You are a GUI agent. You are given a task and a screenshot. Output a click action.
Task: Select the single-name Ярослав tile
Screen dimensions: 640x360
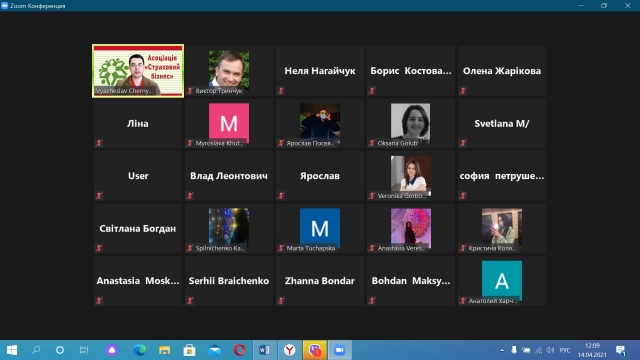pos(320,176)
